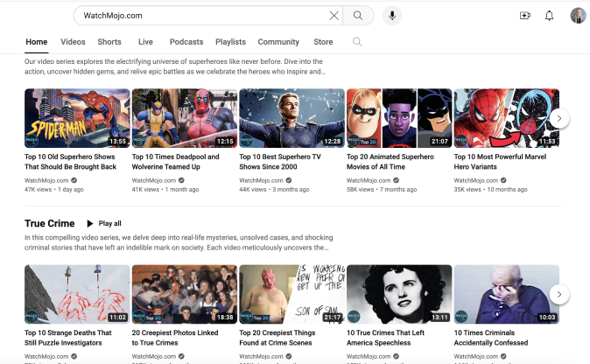Viewport: 590px width, 364px height.
Task: Open the Creepiest Photos video thumbnail
Action: (185, 294)
